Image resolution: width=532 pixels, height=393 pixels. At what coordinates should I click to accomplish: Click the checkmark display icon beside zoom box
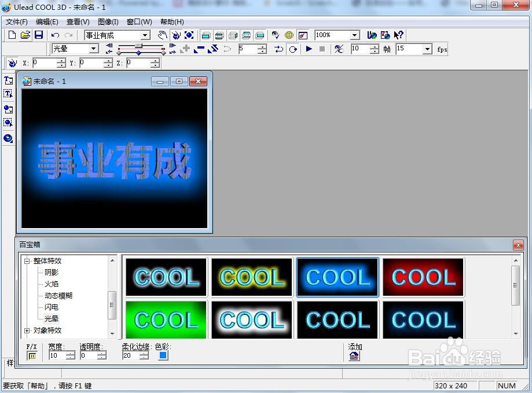point(303,35)
